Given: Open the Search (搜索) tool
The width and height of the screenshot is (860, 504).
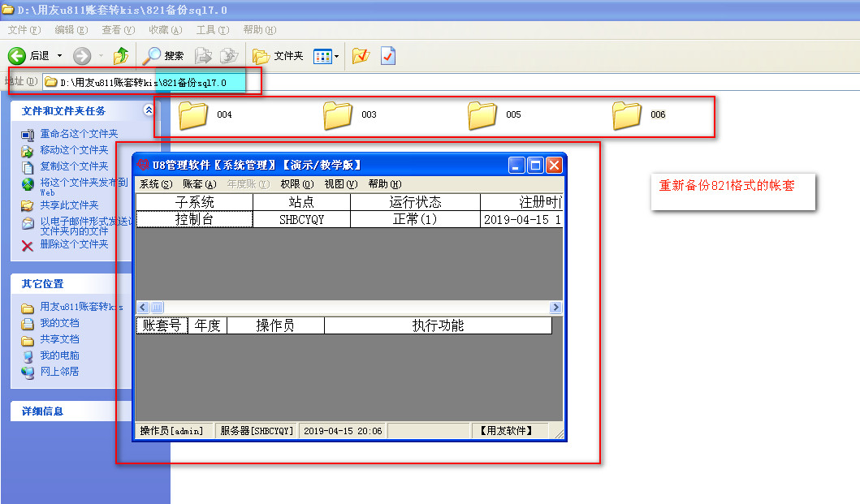Looking at the screenshot, I should 163,56.
